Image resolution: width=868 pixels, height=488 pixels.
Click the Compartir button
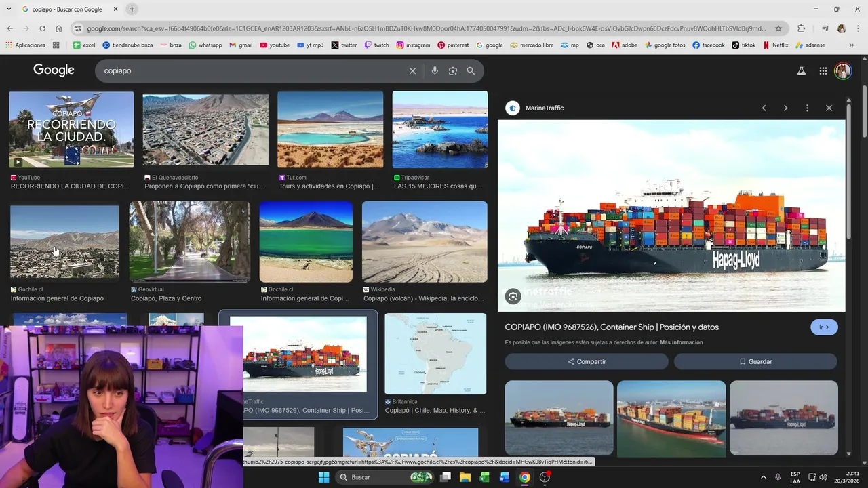[x=587, y=361]
